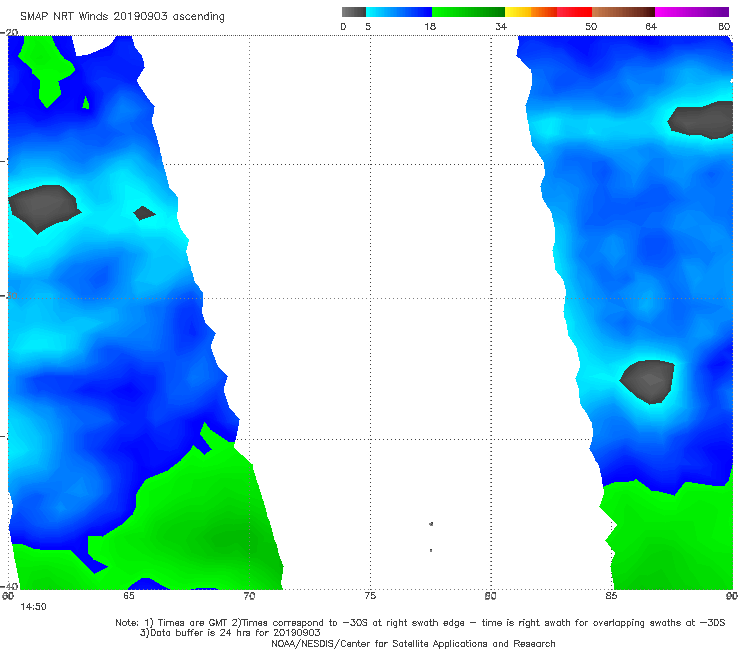This screenshot has width=740, height=650.
Task: Click the longitude axis label '70'
Action: [x=249, y=596]
